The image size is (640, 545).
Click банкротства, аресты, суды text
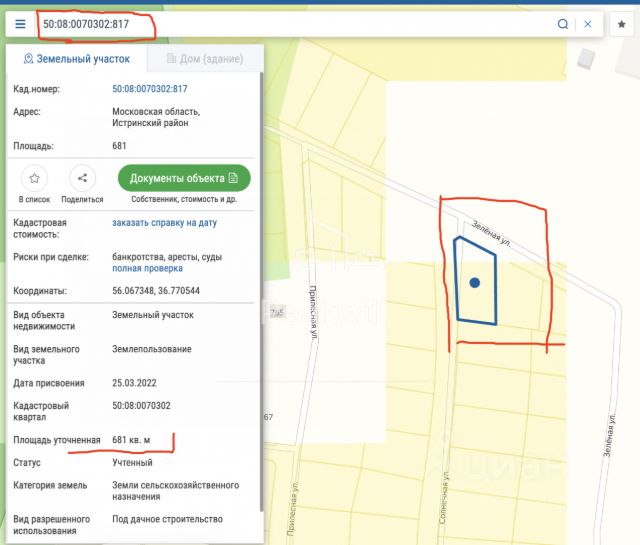click(x=167, y=257)
